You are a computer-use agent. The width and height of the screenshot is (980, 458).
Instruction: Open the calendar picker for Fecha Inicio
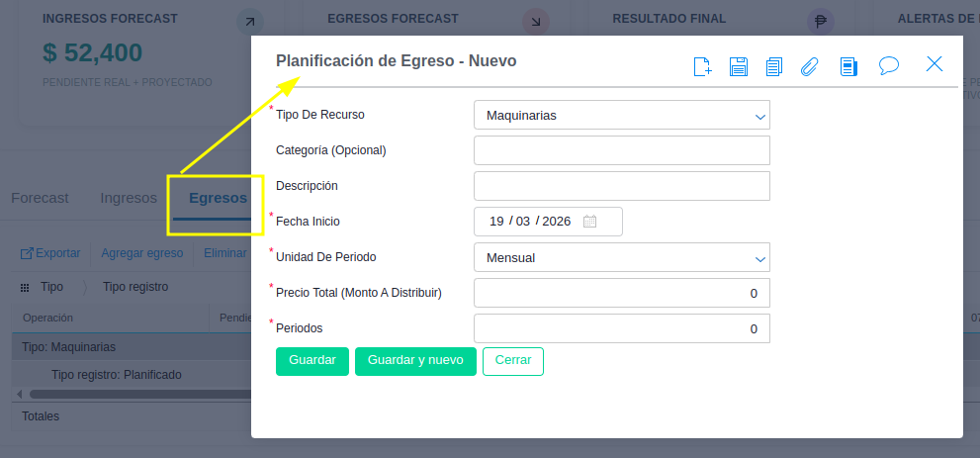[x=590, y=222]
